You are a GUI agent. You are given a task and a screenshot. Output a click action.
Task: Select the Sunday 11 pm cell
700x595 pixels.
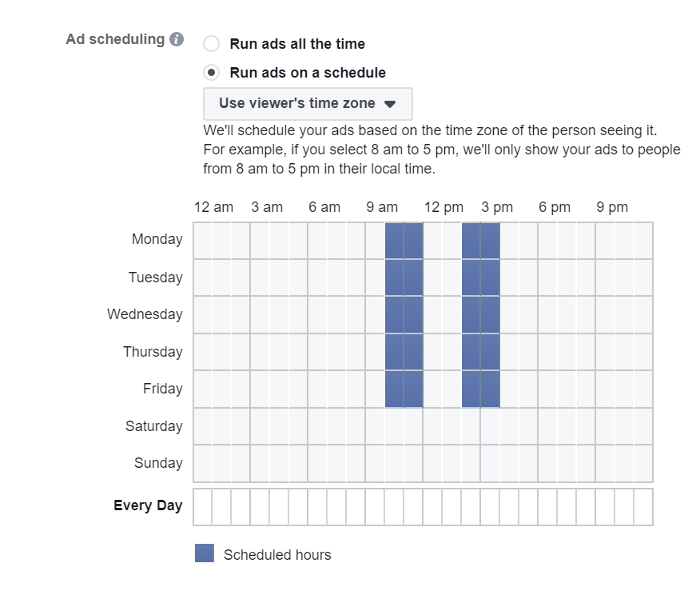643,463
